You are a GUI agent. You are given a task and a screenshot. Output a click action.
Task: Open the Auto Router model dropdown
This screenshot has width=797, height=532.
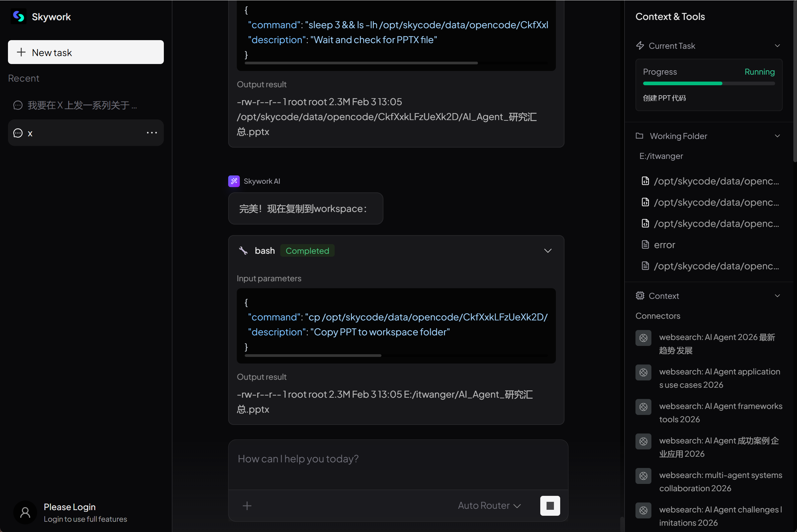pyautogui.click(x=489, y=505)
